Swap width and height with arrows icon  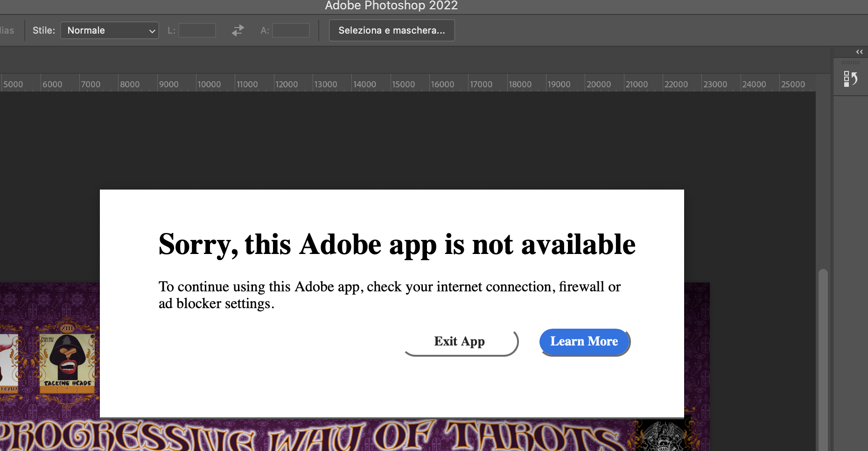point(238,30)
